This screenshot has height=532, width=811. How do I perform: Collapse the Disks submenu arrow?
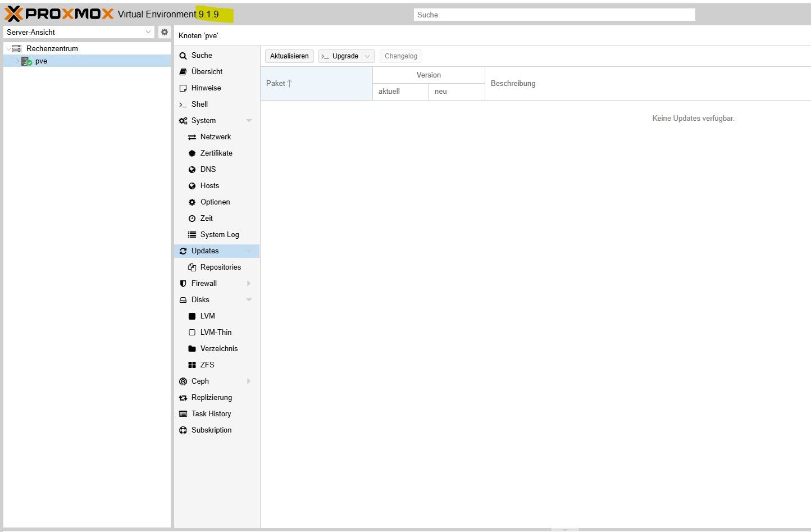[x=249, y=300]
